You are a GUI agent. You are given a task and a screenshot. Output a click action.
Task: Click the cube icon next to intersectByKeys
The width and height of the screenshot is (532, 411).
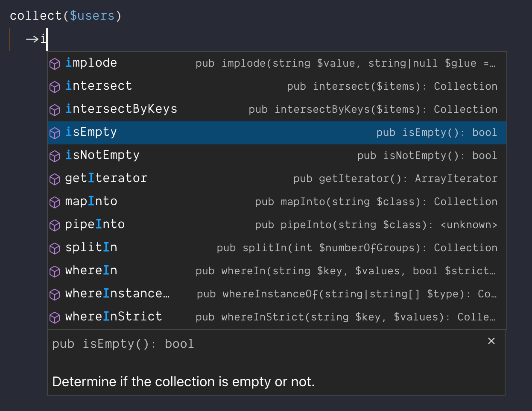click(x=55, y=110)
